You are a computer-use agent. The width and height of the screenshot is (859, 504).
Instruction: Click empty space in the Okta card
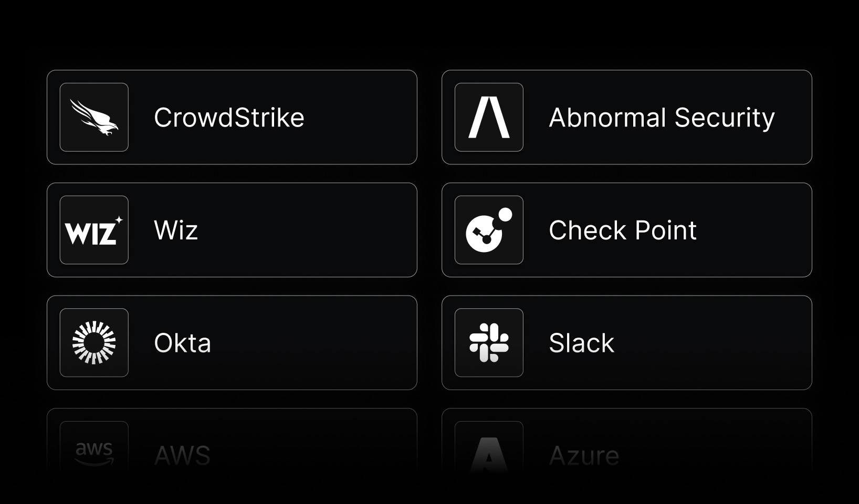coord(315,343)
